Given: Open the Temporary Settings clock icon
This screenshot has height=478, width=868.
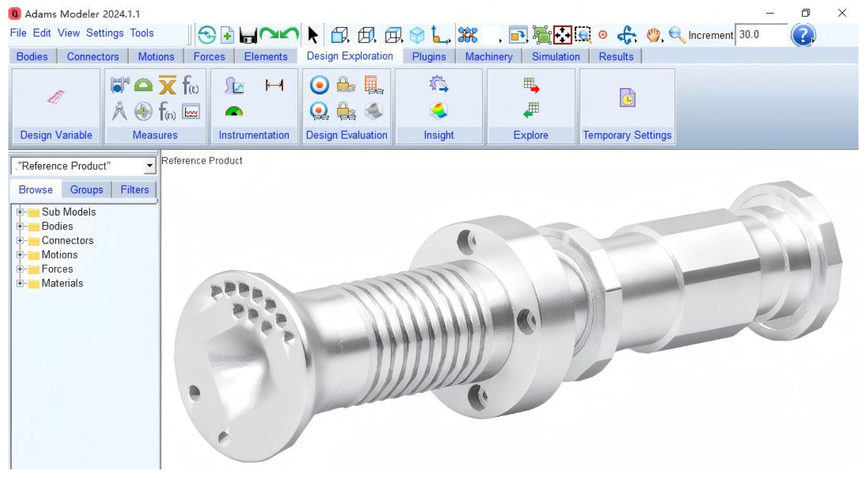Looking at the screenshot, I should point(627,98).
